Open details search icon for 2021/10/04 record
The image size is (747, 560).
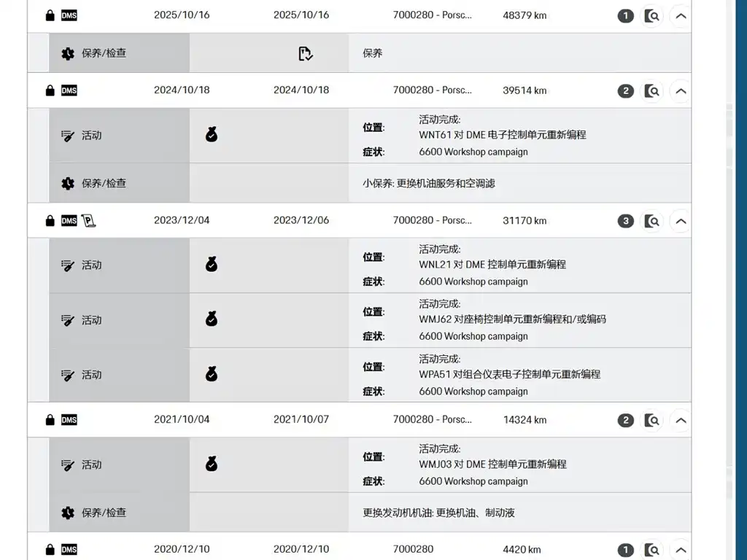coord(651,421)
